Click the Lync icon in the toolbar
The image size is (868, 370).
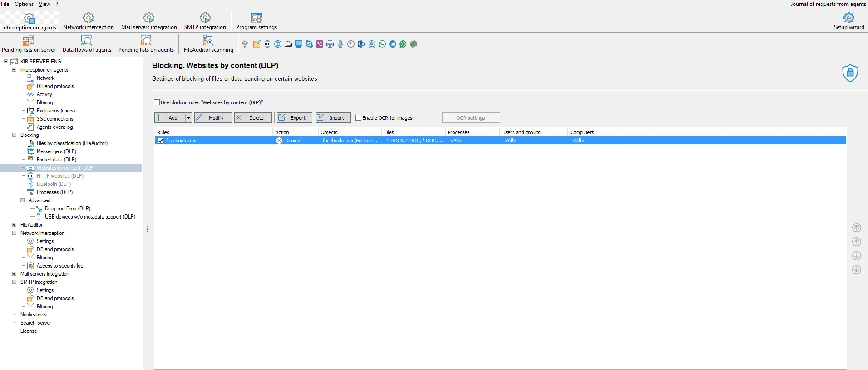click(x=361, y=44)
